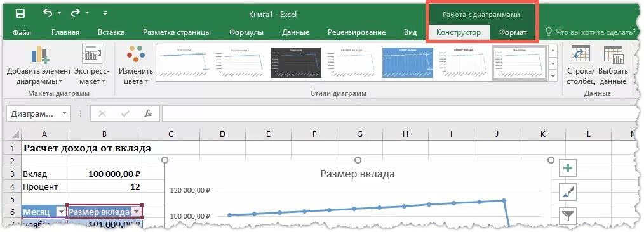
Task: Select the cell with value 12
Action: pyautogui.click(x=104, y=186)
